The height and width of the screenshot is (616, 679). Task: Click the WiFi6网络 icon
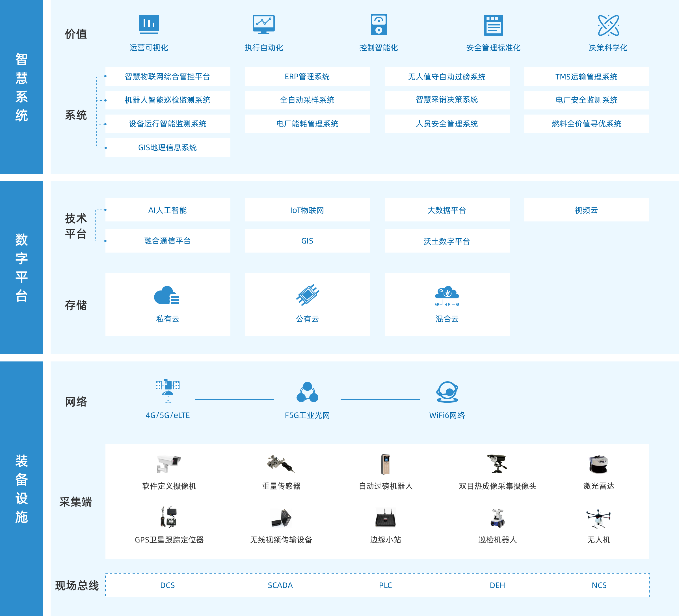(x=447, y=392)
